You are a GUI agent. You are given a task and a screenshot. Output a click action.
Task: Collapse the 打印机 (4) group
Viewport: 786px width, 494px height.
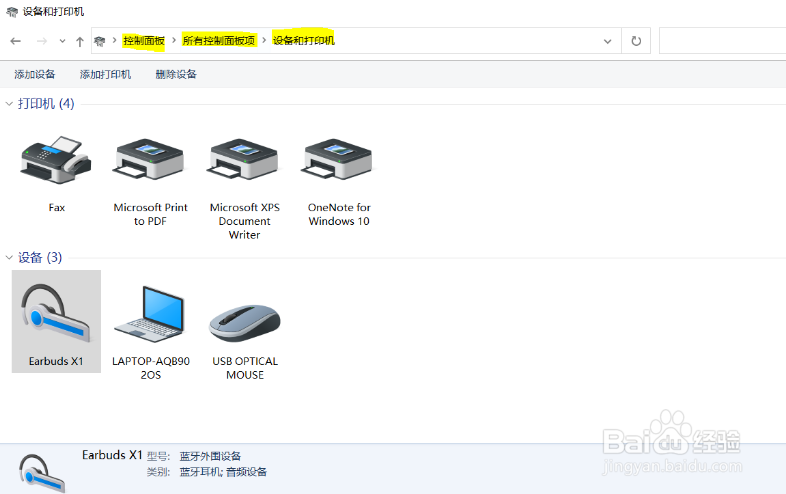point(9,104)
